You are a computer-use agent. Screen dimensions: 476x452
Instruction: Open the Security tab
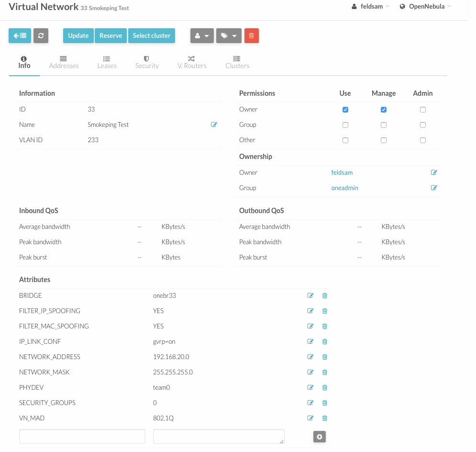[147, 62]
